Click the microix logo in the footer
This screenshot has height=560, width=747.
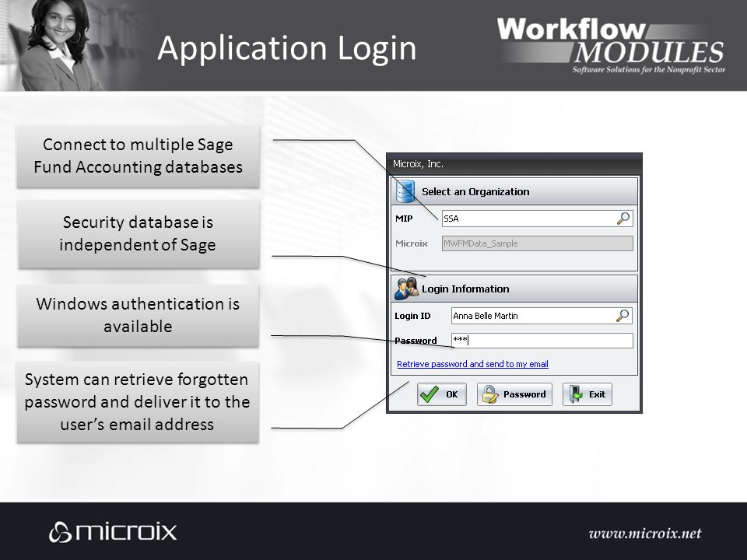pos(113,532)
